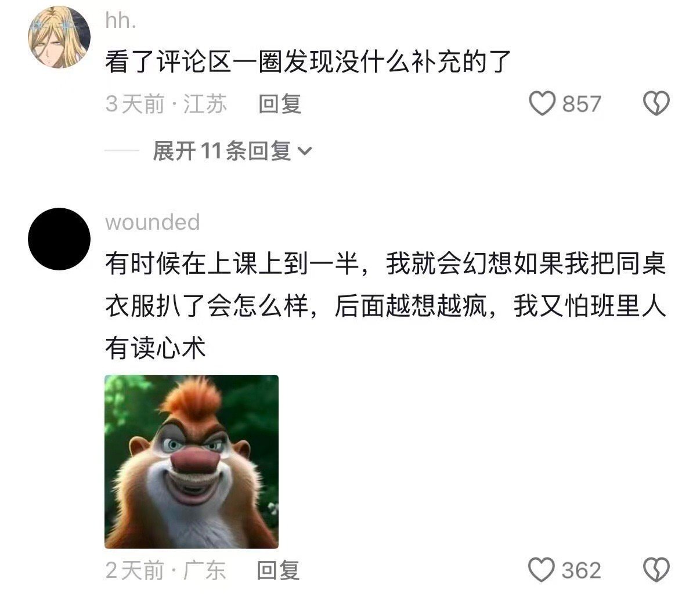This screenshot has height=597, width=700.
Task: Tap the 362 like count
Action: point(582,570)
